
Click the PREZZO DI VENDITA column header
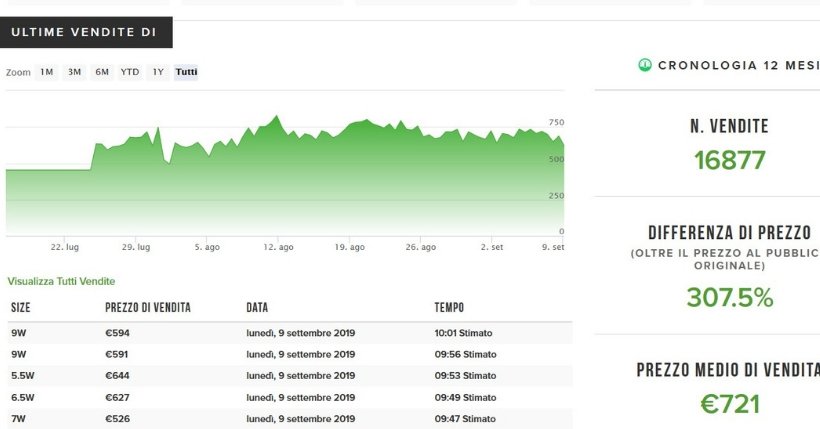148,307
